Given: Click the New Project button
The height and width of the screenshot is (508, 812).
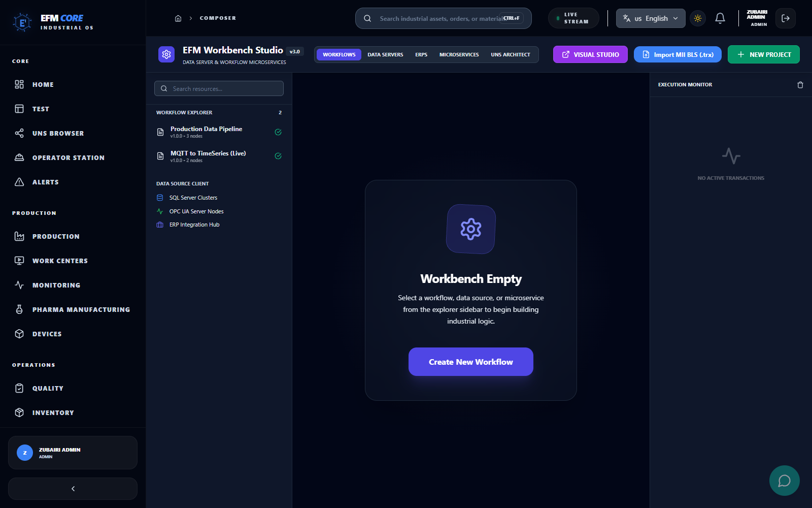Looking at the screenshot, I should click(x=763, y=54).
